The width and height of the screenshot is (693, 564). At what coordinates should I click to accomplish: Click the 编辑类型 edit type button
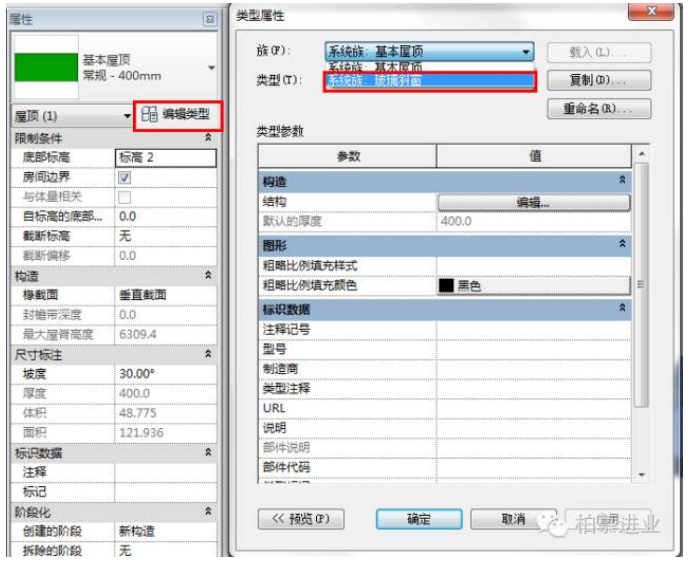click(178, 115)
